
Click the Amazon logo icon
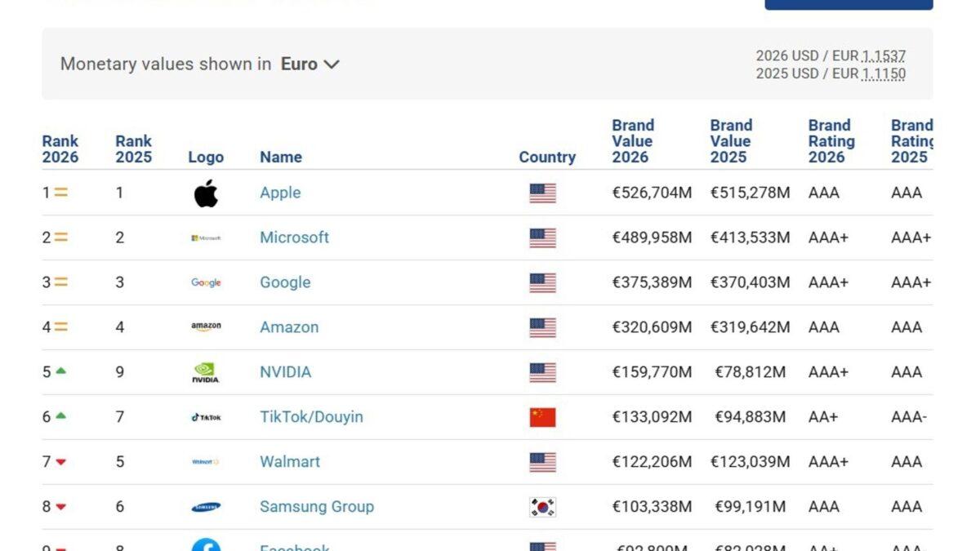(206, 327)
